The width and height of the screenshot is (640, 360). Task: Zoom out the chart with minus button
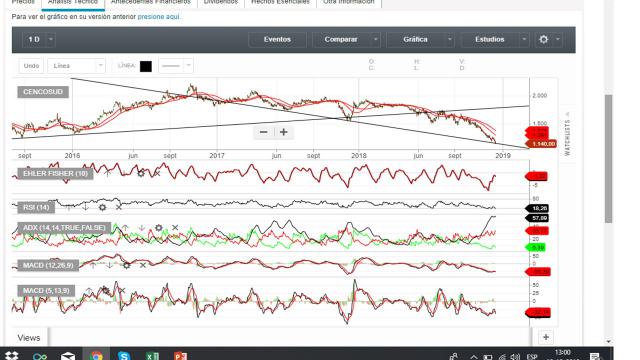point(264,132)
